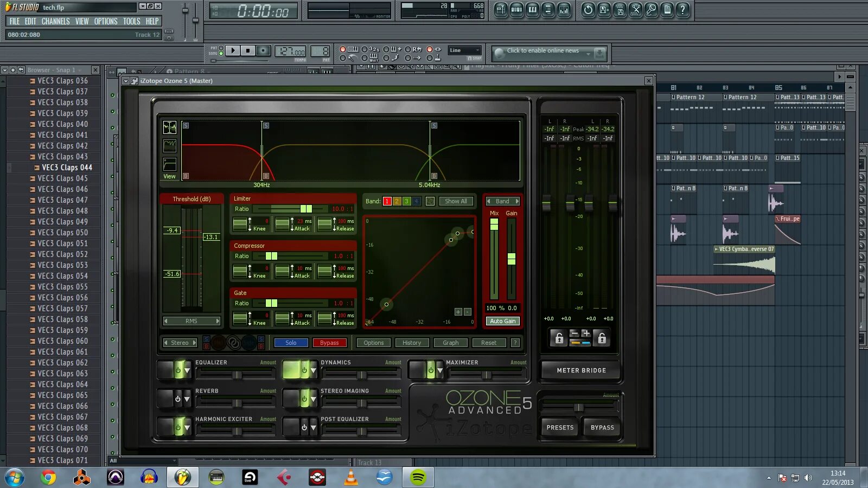Click Auto Gain in dynamics module
Screen dimensions: 868x488
pos(503,321)
